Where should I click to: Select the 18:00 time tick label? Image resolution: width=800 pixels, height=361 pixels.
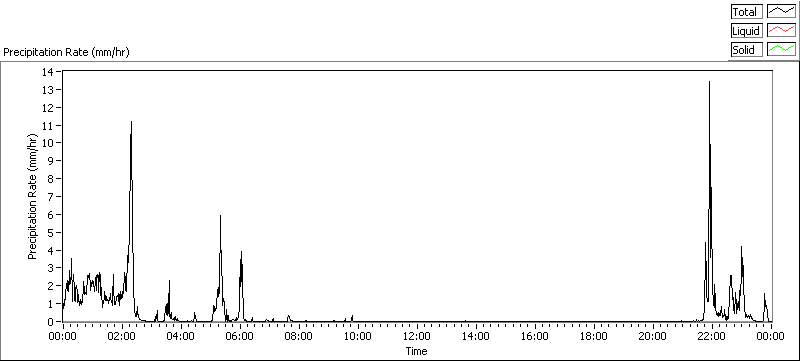coord(593,337)
